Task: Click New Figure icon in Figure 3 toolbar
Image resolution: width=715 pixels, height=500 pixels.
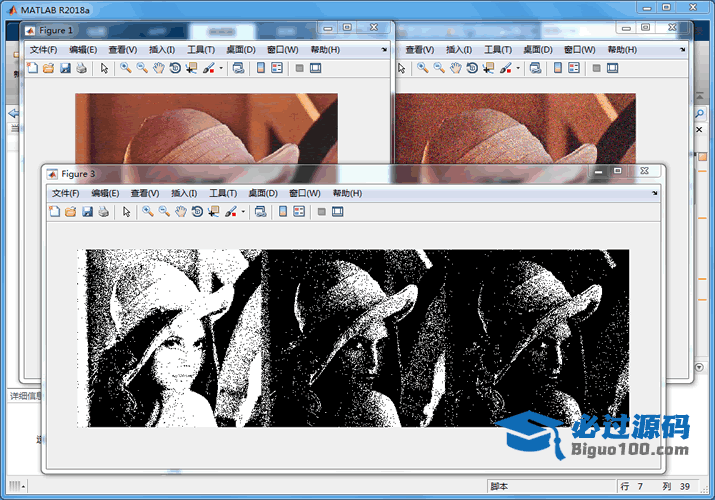Action: point(55,211)
